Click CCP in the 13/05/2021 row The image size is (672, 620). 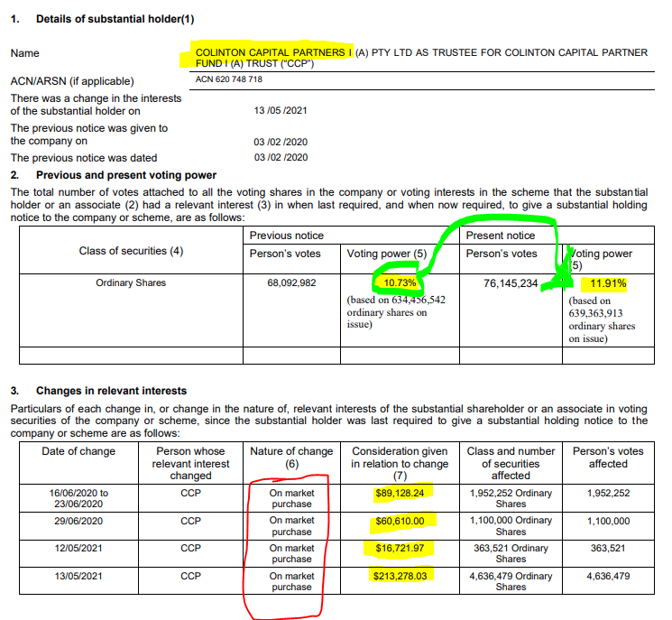point(190,576)
